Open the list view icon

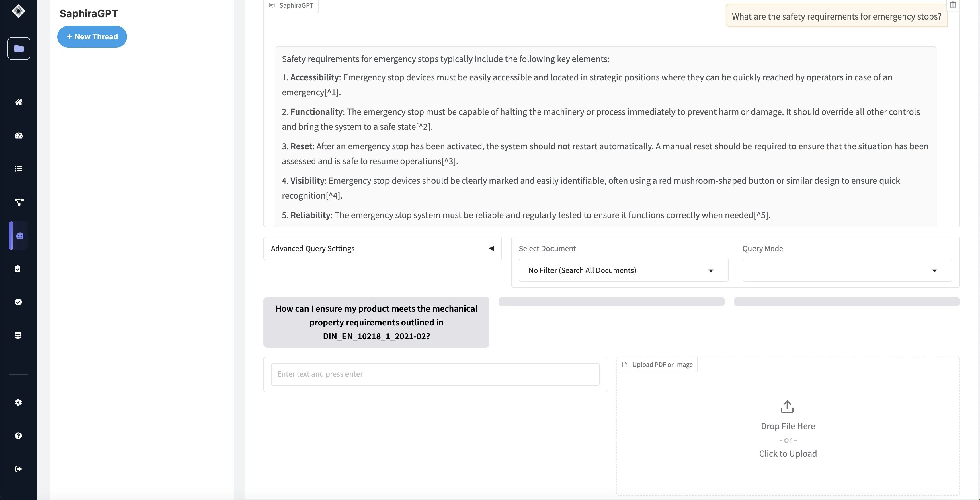tap(18, 169)
